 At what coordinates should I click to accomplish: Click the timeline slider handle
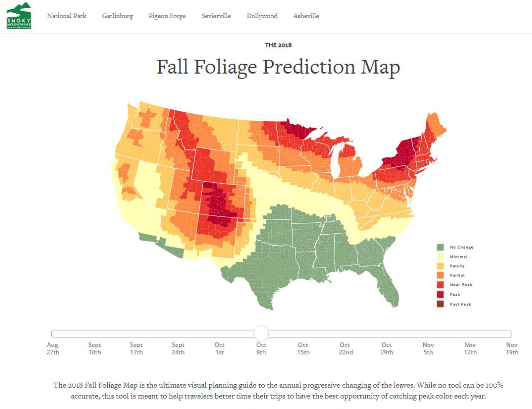pyautogui.click(x=261, y=334)
